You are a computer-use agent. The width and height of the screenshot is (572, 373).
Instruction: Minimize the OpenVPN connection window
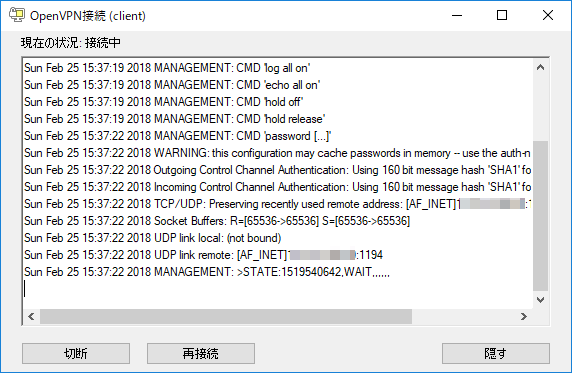pos(457,15)
